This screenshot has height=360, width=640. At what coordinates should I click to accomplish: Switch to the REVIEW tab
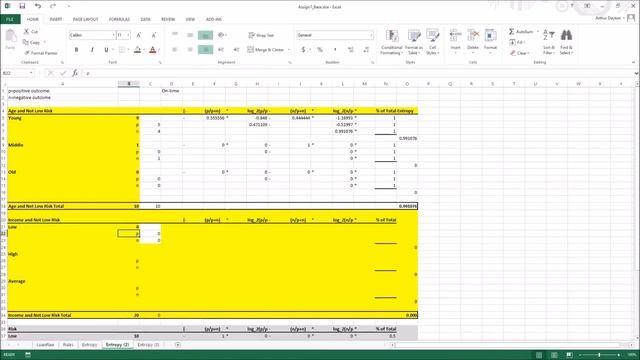pos(168,19)
